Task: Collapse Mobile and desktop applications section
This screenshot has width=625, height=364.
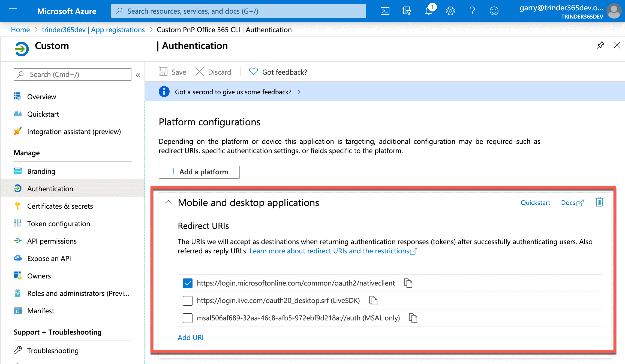Action: click(x=169, y=202)
